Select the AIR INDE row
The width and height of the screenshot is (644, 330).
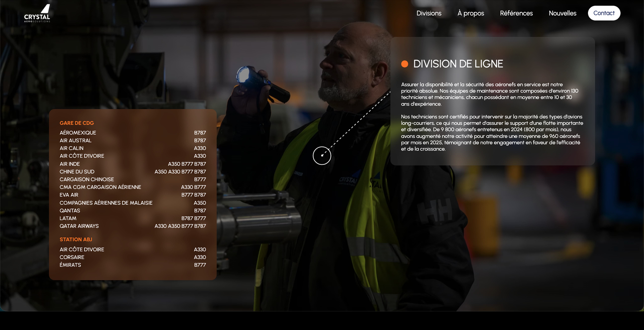point(133,164)
